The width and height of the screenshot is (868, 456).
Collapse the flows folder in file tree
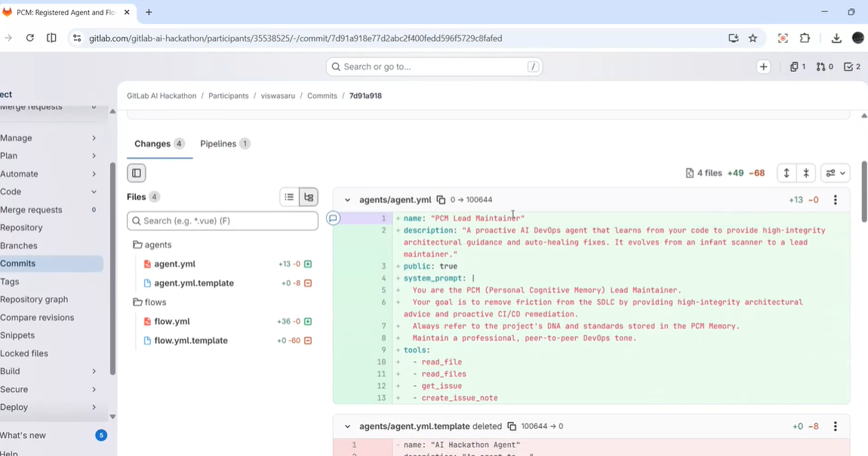tap(149, 302)
